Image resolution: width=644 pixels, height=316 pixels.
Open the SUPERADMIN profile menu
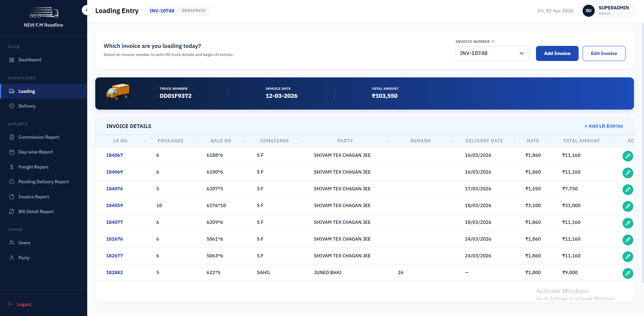pyautogui.click(x=607, y=10)
